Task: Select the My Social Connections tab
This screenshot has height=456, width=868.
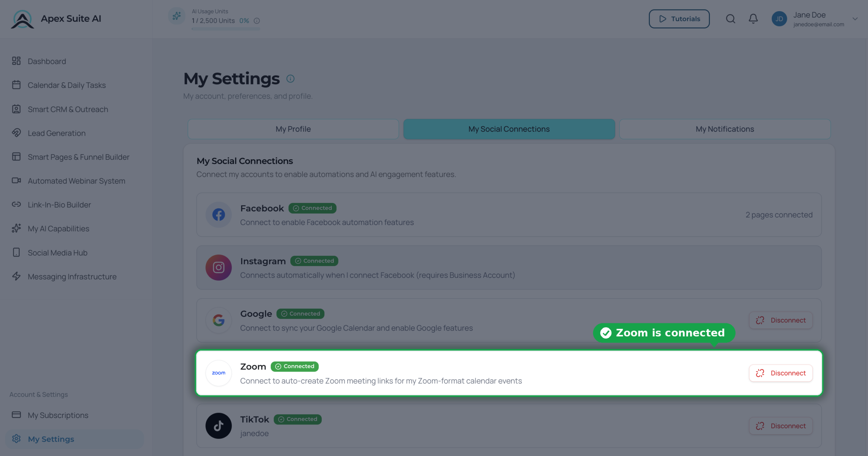Action: coord(509,129)
